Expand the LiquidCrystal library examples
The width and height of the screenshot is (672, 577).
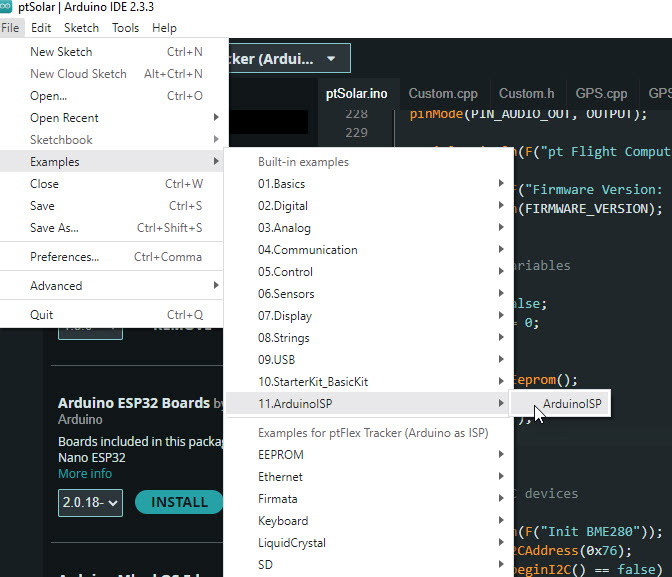tap(369, 543)
